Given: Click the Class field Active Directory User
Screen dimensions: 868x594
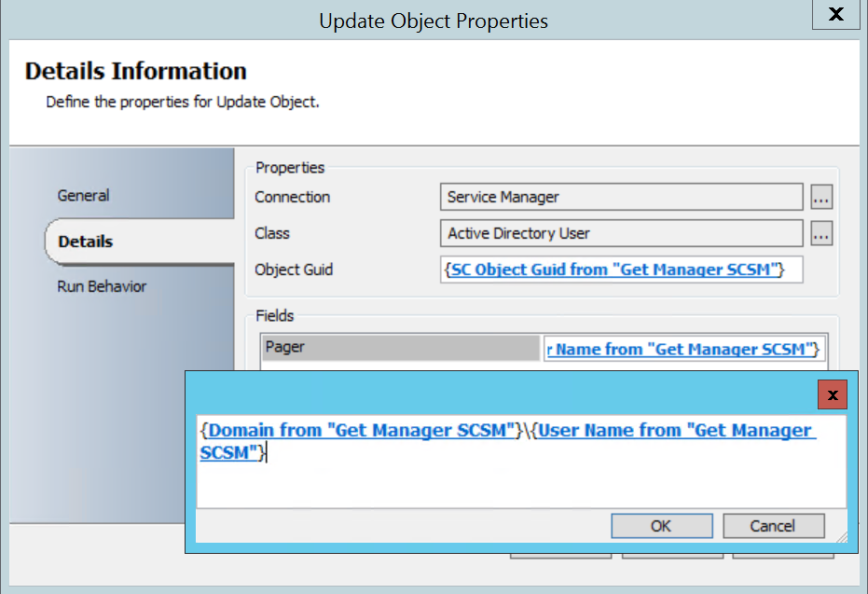Looking at the screenshot, I should [x=621, y=233].
